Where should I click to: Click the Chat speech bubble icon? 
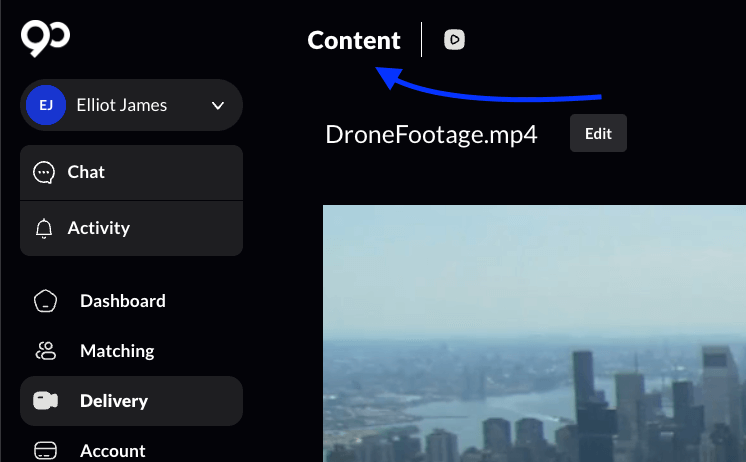(44, 172)
